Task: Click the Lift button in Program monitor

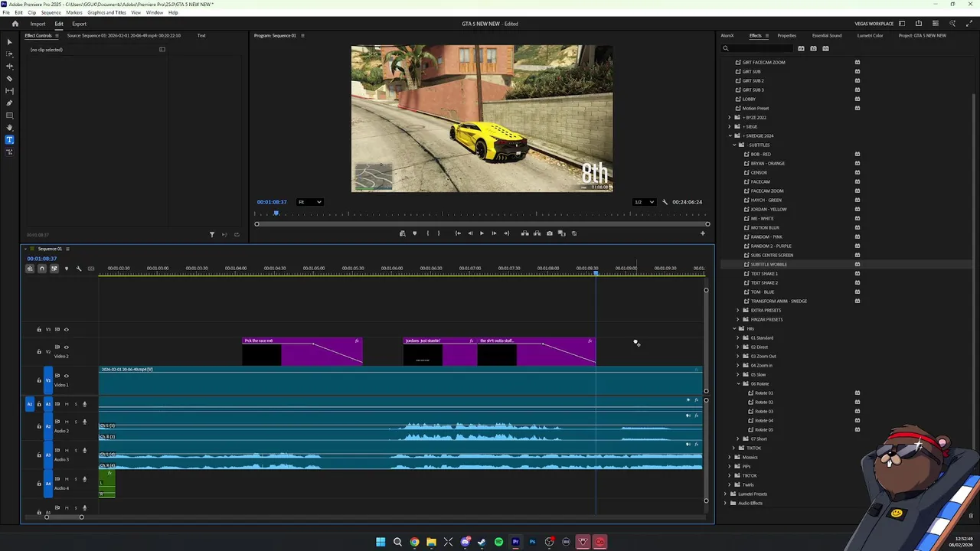Action: (x=524, y=233)
